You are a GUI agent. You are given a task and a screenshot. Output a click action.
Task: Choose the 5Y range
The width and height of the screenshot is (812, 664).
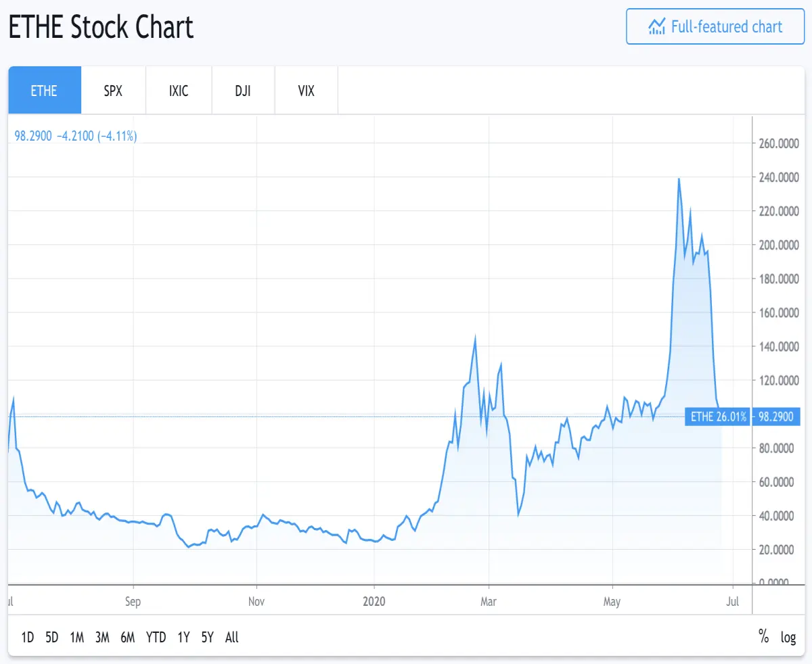click(x=208, y=637)
